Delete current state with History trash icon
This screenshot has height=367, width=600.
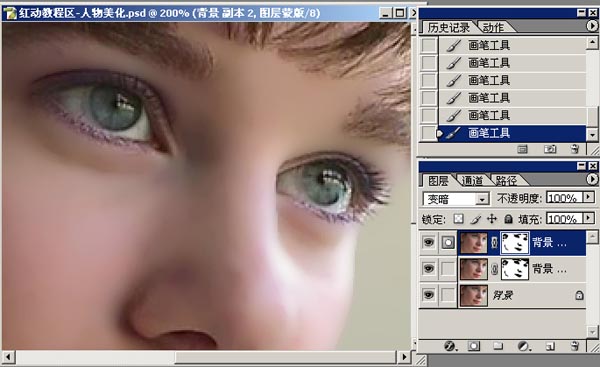(x=575, y=149)
